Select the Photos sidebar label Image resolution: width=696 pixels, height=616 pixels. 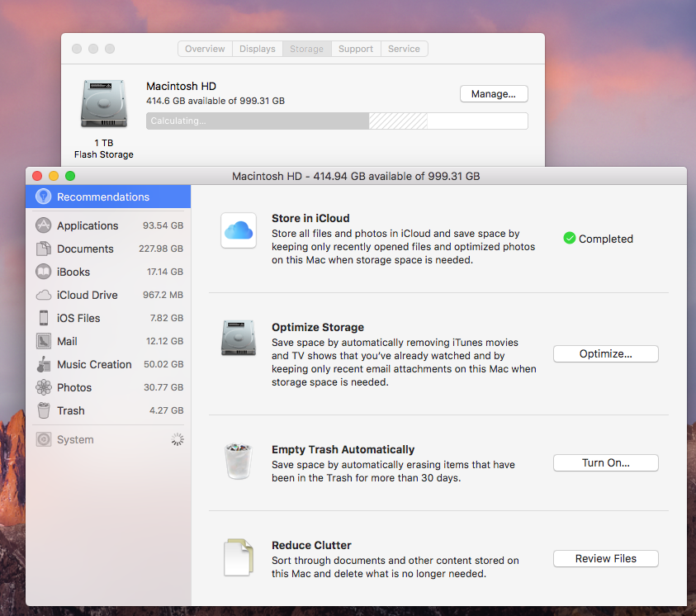point(74,387)
